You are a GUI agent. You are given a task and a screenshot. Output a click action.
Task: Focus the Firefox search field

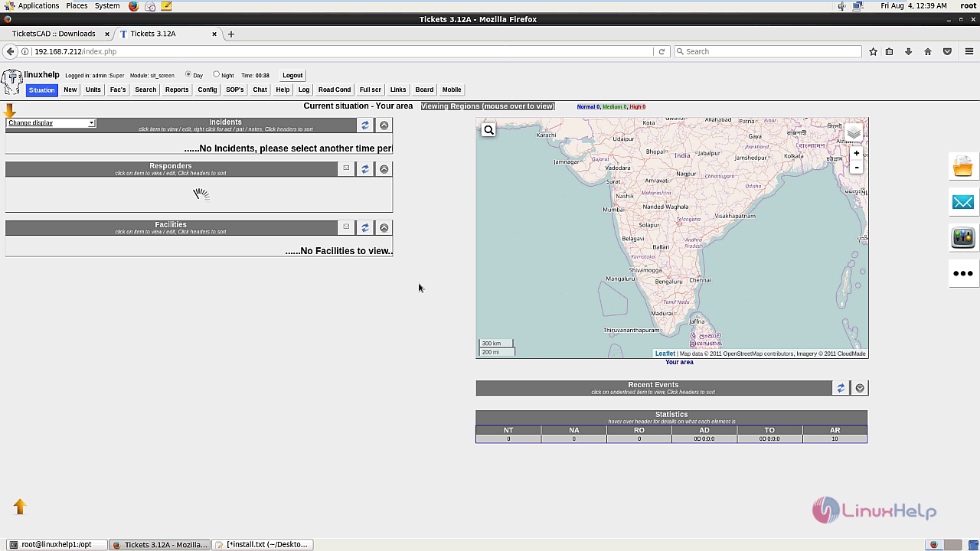point(768,51)
